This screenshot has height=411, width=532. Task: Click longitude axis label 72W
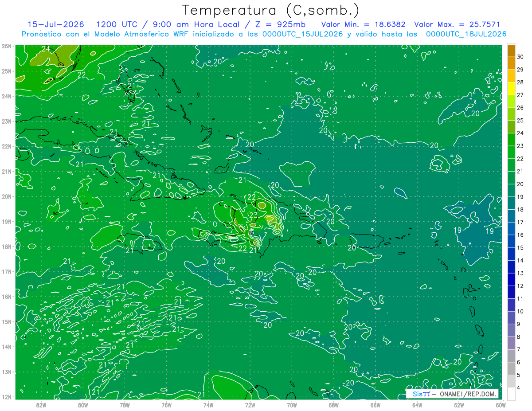[x=250, y=404]
